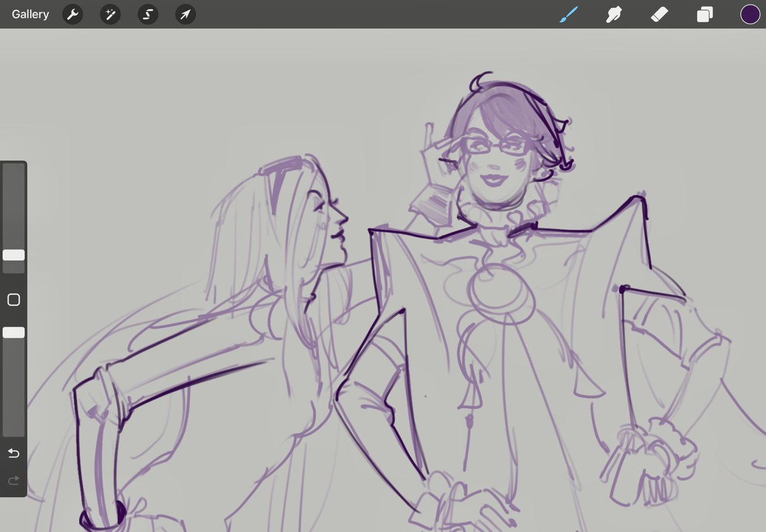Activate the Transform arrow tool
The height and width of the screenshot is (532, 766).
[x=186, y=14]
